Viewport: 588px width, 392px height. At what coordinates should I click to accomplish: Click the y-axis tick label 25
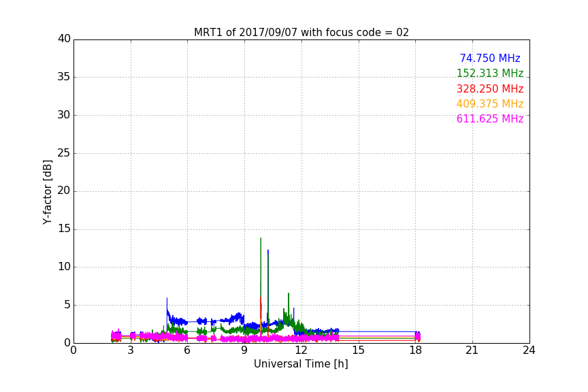pyautogui.click(x=64, y=153)
